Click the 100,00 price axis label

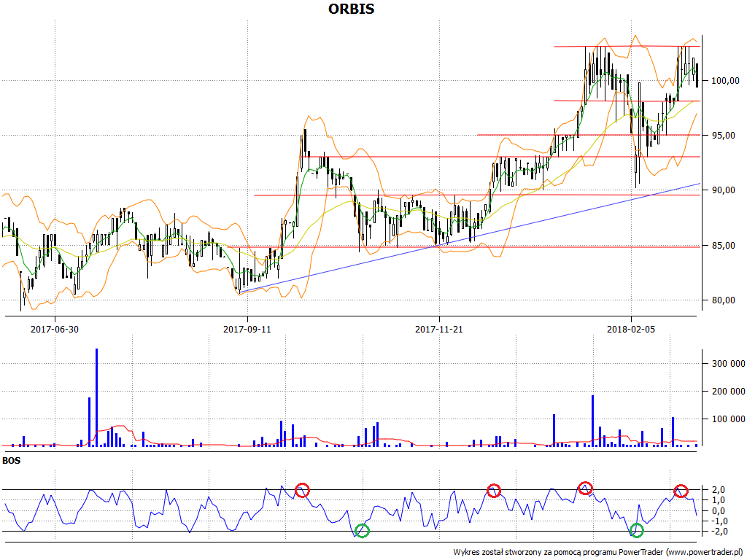pyautogui.click(x=725, y=81)
